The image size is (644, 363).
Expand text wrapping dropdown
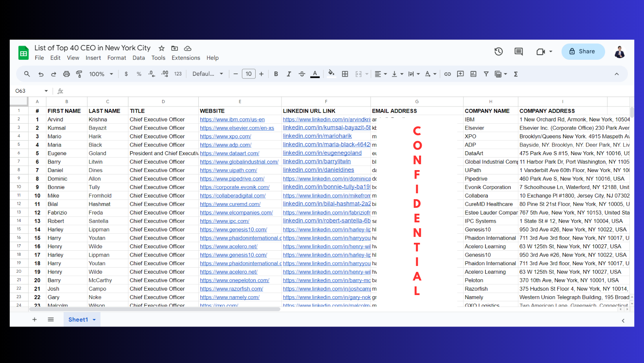pyautogui.click(x=419, y=74)
